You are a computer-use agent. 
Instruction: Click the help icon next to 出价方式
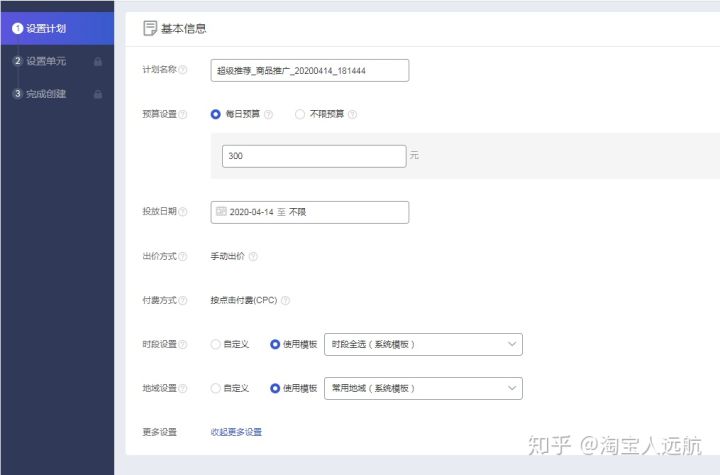pyautogui.click(x=183, y=256)
